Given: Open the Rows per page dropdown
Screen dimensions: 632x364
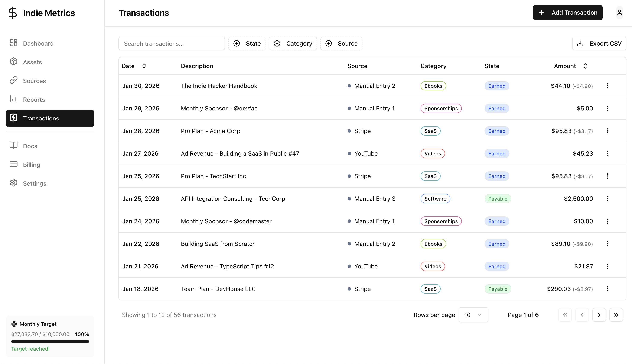Looking at the screenshot, I should pyautogui.click(x=473, y=315).
